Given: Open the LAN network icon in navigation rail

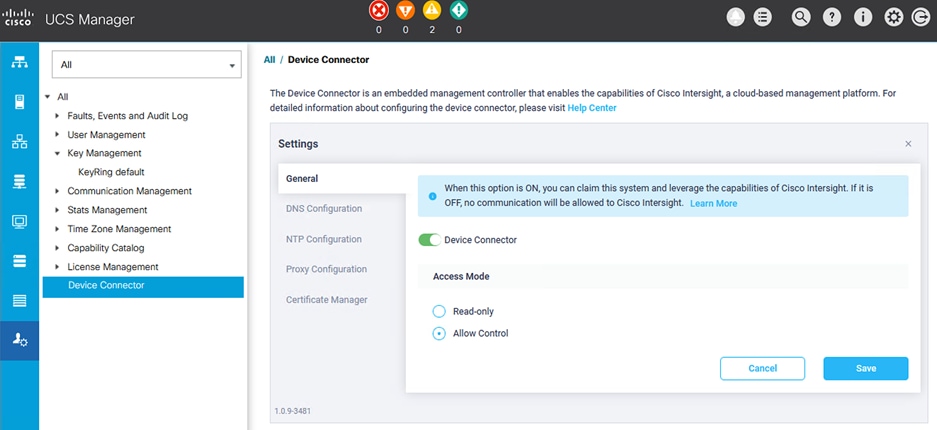Looking at the screenshot, I should point(19,141).
